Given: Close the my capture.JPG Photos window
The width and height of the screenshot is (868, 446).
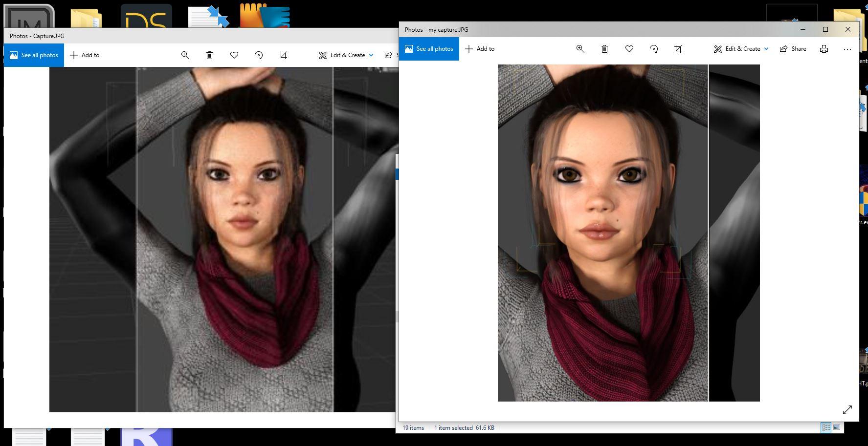Looking at the screenshot, I should coord(848,29).
